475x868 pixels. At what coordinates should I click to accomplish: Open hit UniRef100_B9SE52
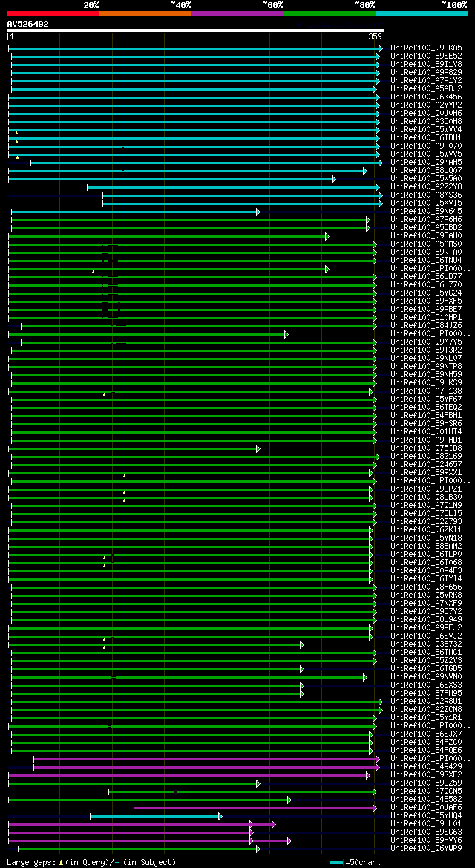click(x=426, y=56)
